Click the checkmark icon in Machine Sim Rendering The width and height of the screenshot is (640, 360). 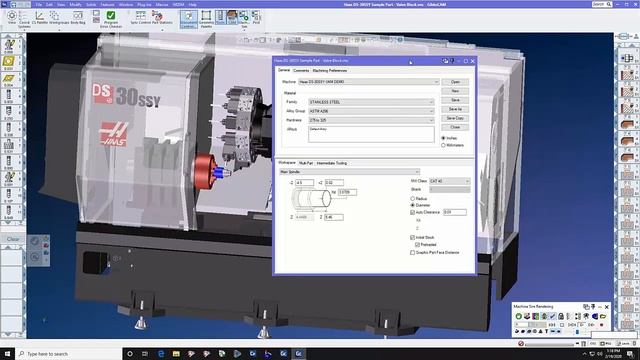coord(552,316)
